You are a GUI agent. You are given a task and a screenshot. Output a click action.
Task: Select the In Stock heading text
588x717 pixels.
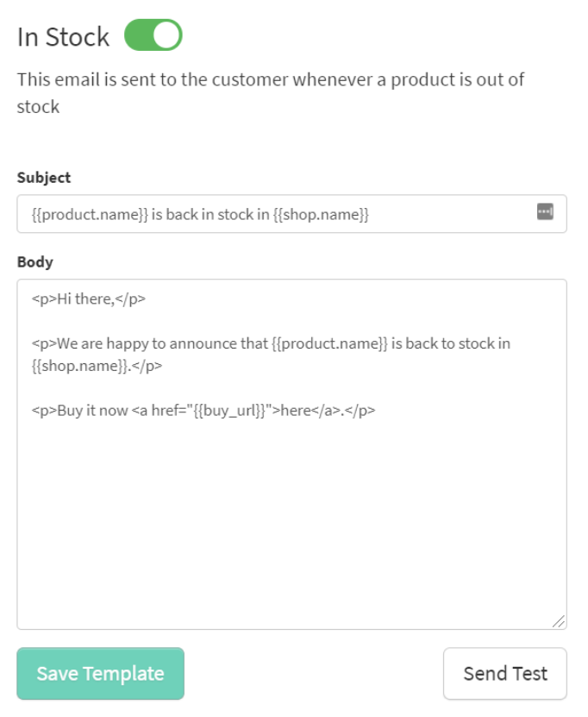coord(64,37)
